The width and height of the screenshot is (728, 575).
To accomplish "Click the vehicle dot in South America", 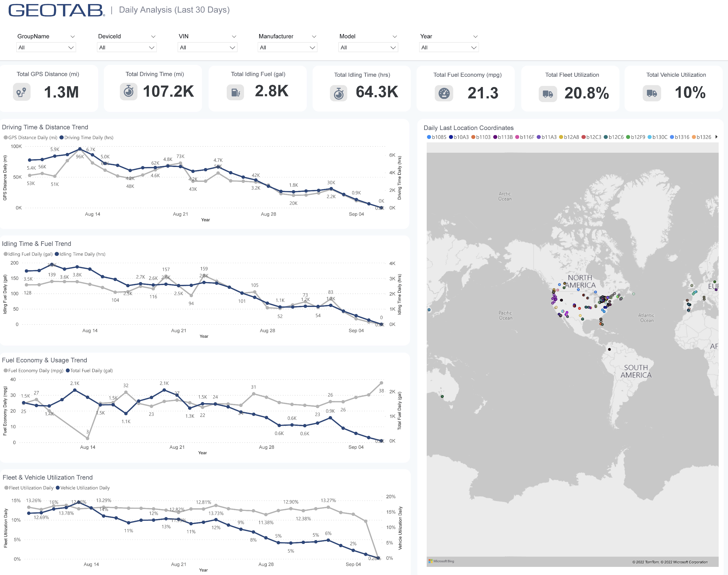I will click(609, 349).
